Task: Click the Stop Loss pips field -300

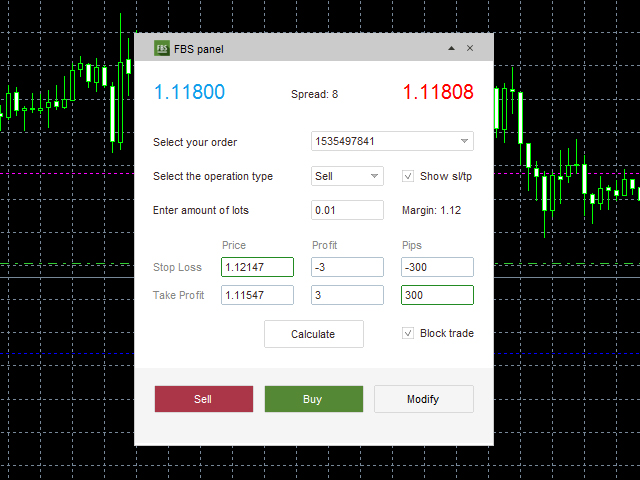Action: coord(437,267)
